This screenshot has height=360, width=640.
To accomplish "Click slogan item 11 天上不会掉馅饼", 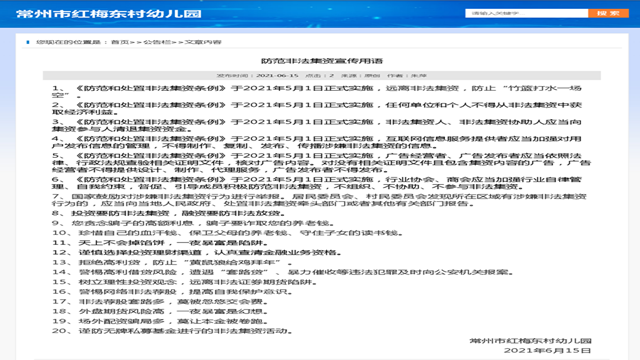I will click(x=160, y=242).
